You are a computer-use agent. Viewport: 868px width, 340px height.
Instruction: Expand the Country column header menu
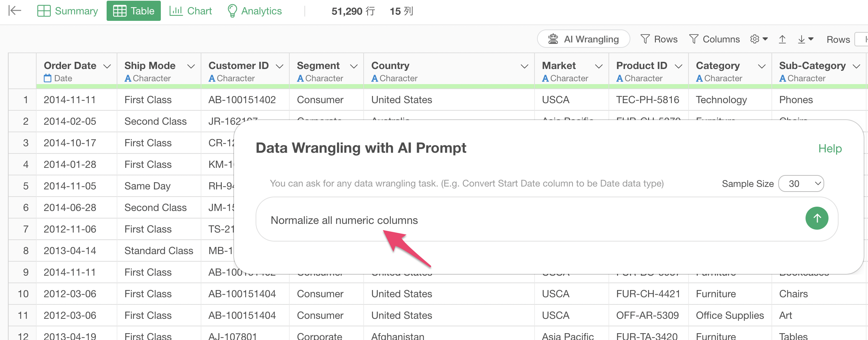(524, 66)
